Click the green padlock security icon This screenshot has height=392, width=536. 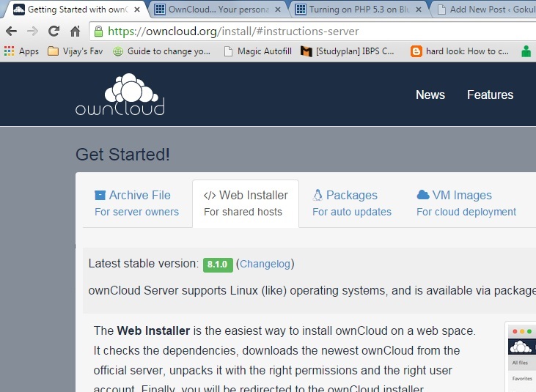click(x=98, y=32)
